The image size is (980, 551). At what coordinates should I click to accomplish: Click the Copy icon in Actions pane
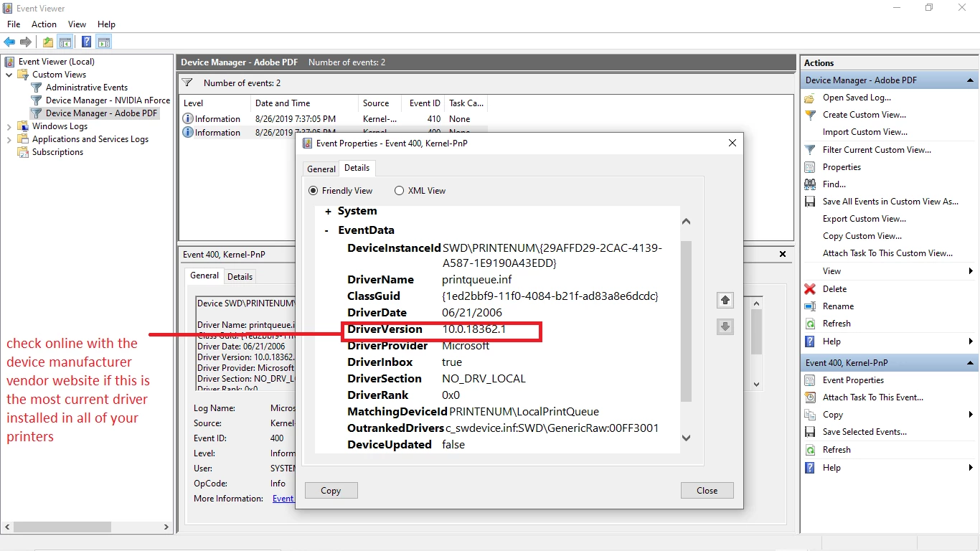[810, 415]
